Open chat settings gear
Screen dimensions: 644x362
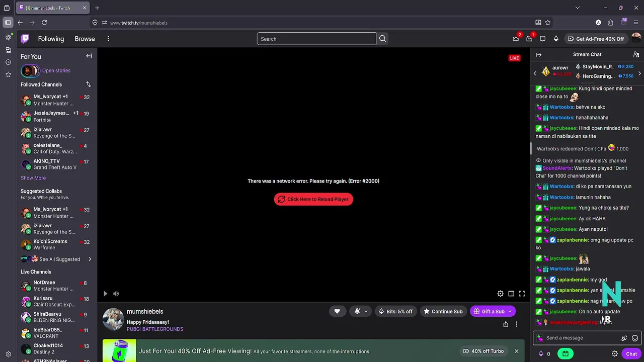pyautogui.click(x=615, y=354)
